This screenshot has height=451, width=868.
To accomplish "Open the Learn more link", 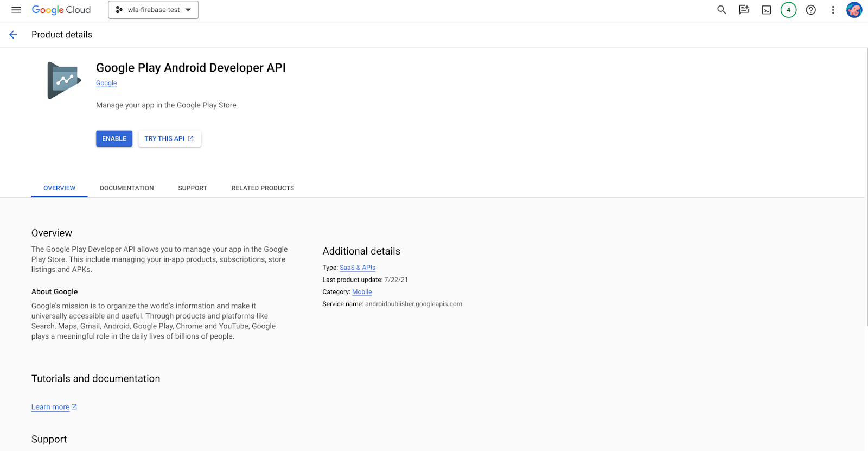I will 54,407.
